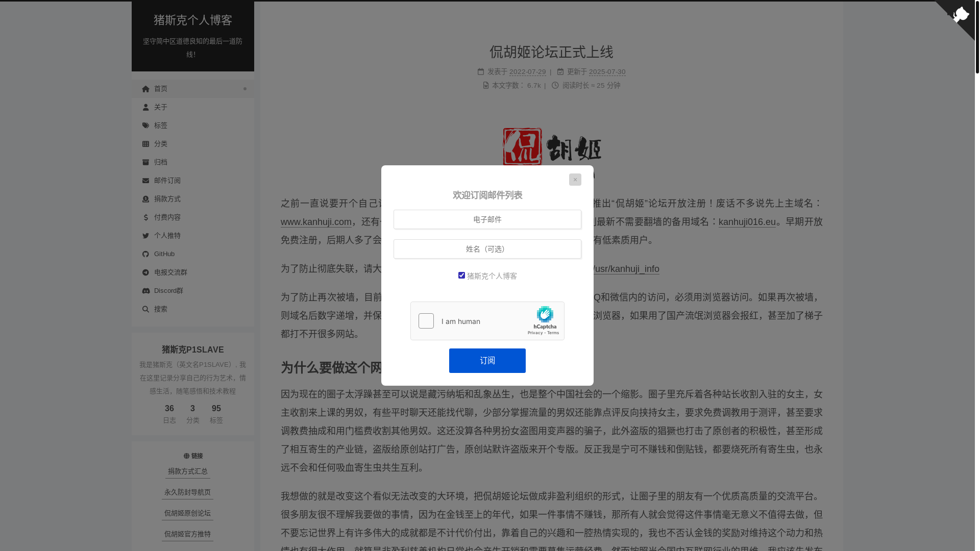The height and width of the screenshot is (551, 980).
Task: Open the 电报交流群 menu item
Action: [193, 272]
